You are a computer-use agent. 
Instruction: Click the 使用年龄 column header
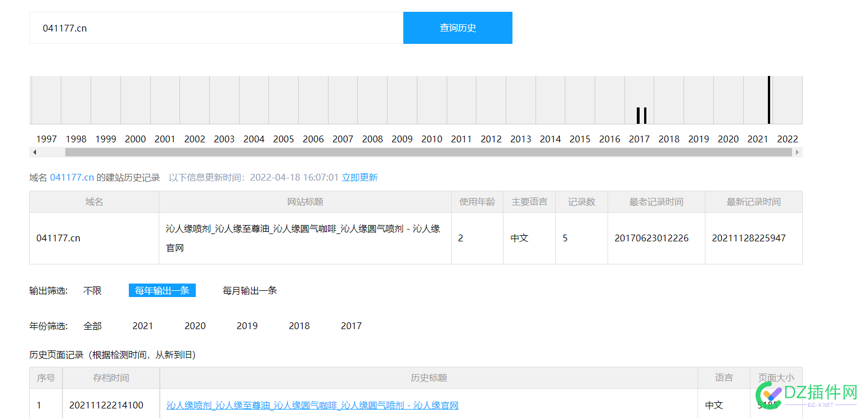point(477,202)
